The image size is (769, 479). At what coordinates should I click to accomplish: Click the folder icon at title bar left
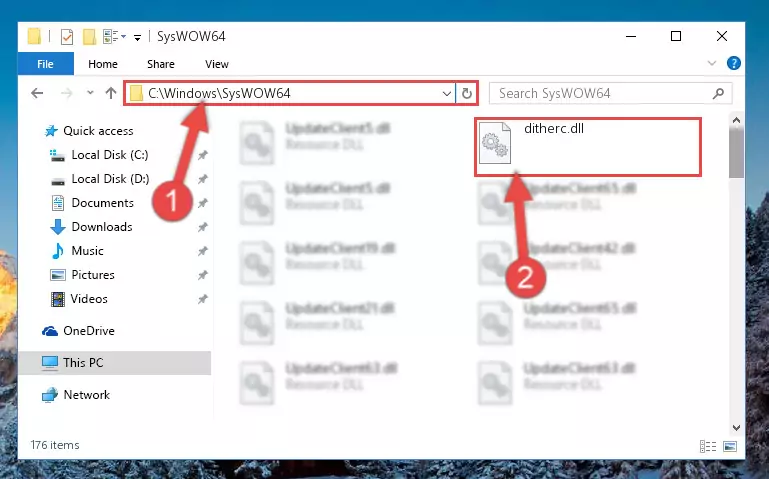(34, 37)
